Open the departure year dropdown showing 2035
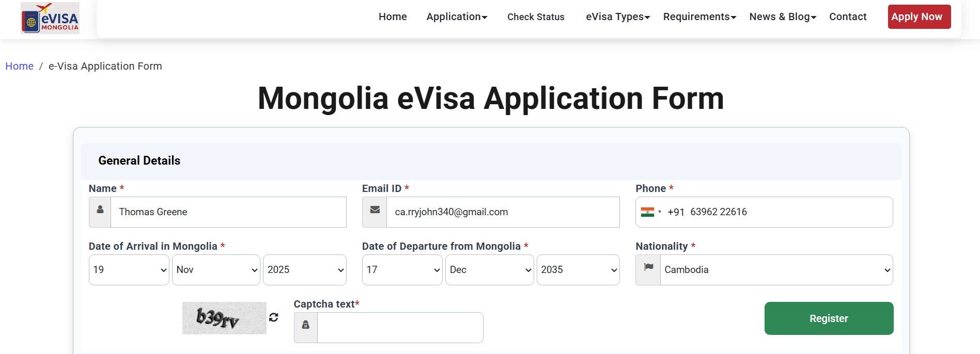The width and height of the screenshot is (980, 354). 578,270
